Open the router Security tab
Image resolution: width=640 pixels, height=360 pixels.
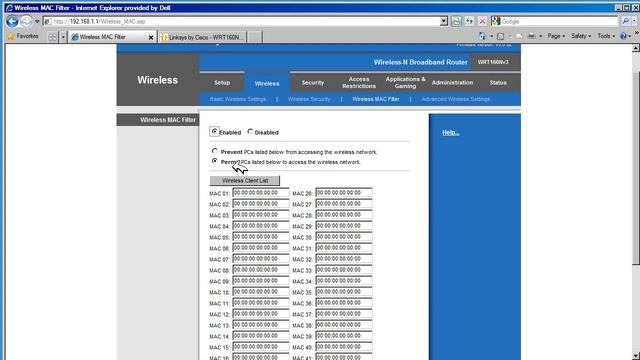313,82
